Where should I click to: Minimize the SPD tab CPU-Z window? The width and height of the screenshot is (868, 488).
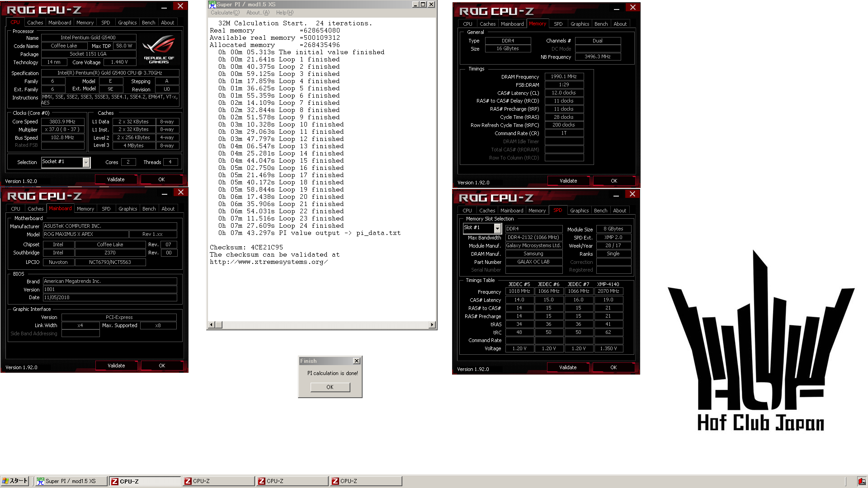click(x=616, y=195)
